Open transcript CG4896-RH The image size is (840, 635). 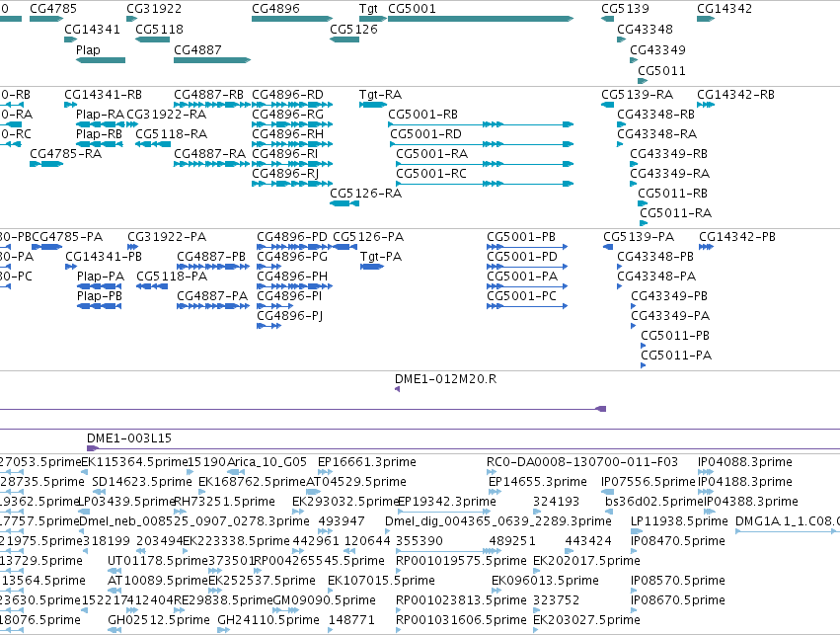287,134
